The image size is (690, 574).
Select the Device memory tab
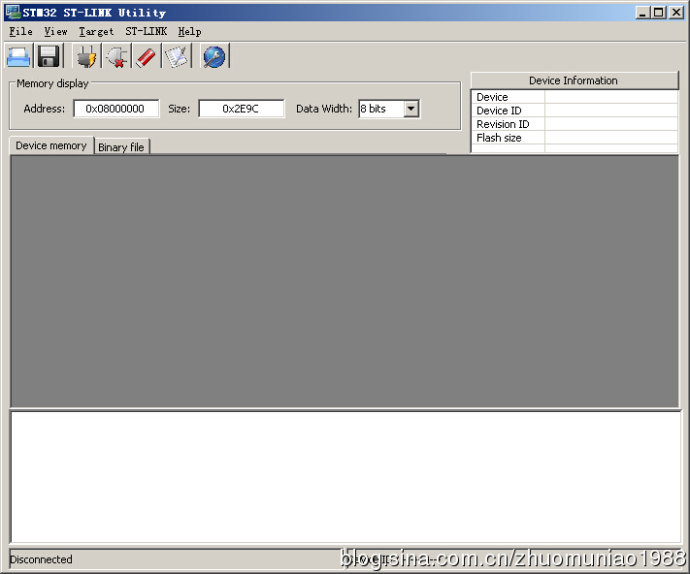(x=51, y=146)
